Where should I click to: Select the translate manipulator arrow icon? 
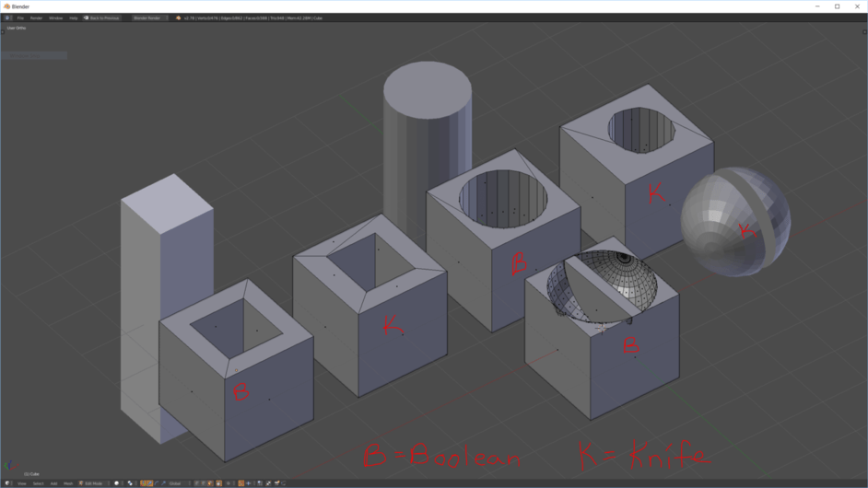pyautogui.click(x=150, y=482)
